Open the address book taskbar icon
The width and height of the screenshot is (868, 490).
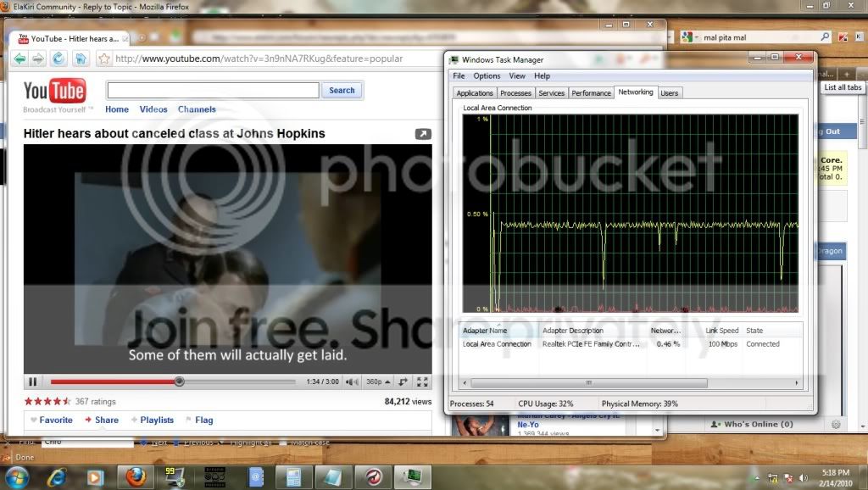(x=254, y=476)
